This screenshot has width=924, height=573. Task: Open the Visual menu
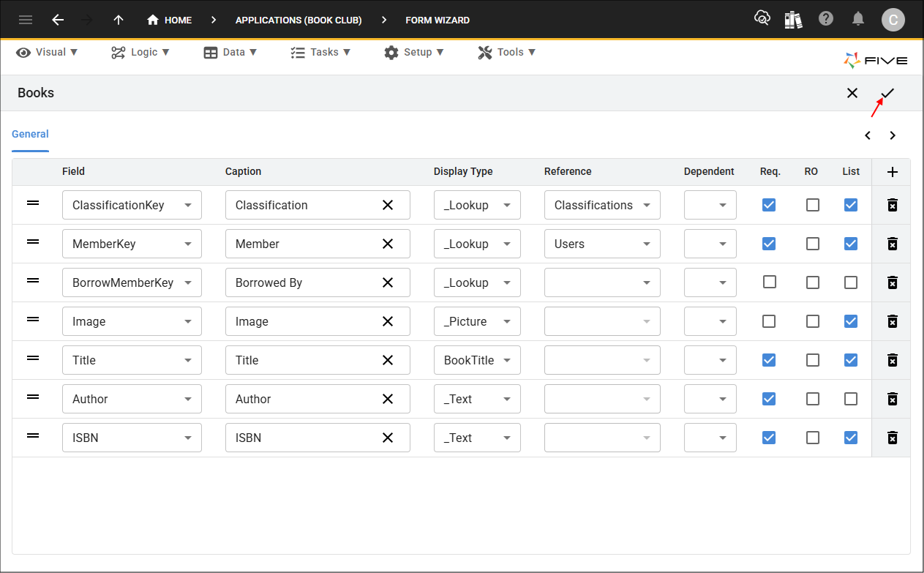pyautogui.click(x=48, y=52)
